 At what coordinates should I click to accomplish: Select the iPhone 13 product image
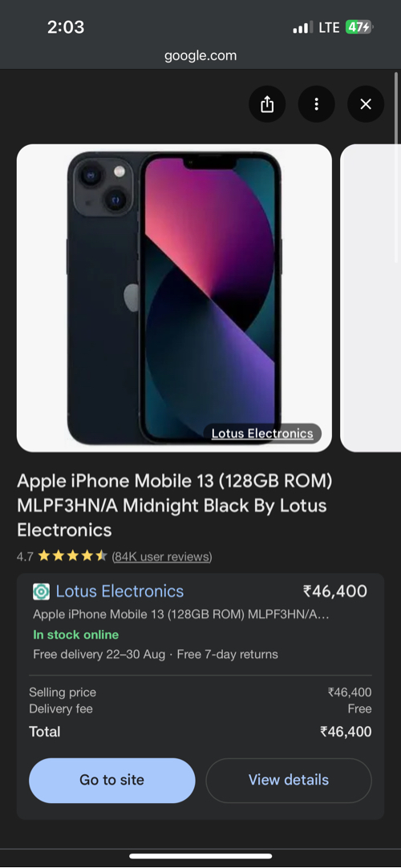(175, 298)
